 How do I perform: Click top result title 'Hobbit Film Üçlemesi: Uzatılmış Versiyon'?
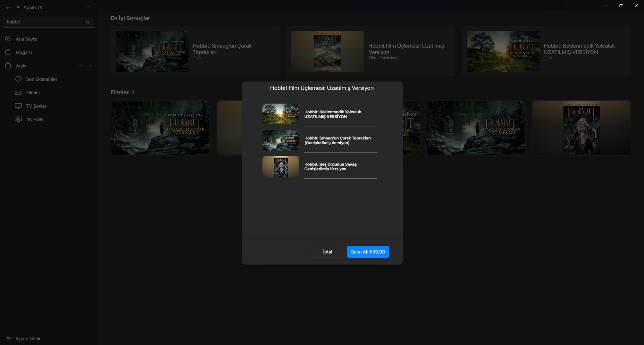(x=406, y=49)
